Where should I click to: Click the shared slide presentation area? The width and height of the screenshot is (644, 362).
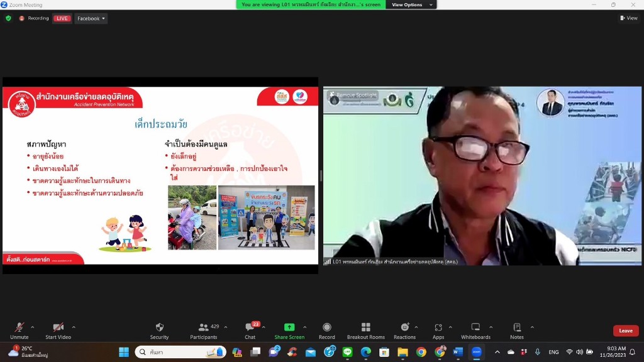tap(160, 175)
